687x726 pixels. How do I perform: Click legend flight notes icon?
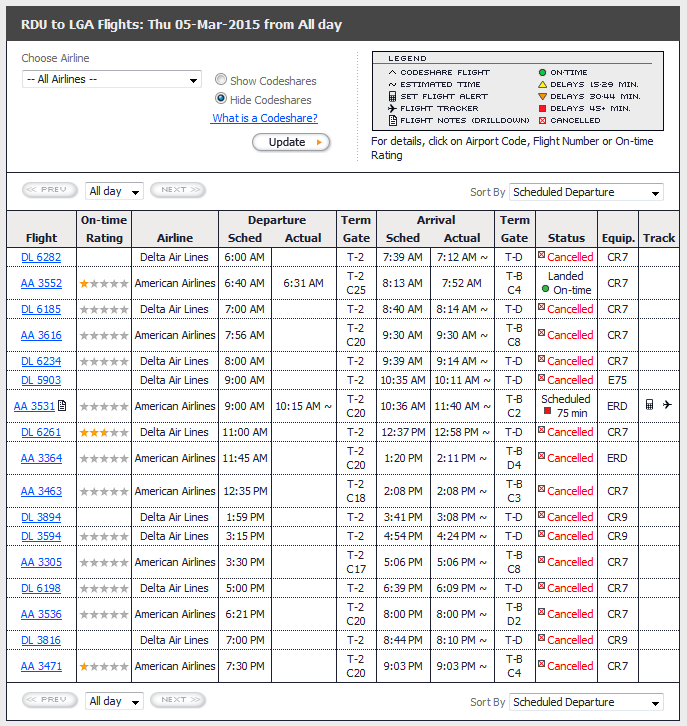393,120
